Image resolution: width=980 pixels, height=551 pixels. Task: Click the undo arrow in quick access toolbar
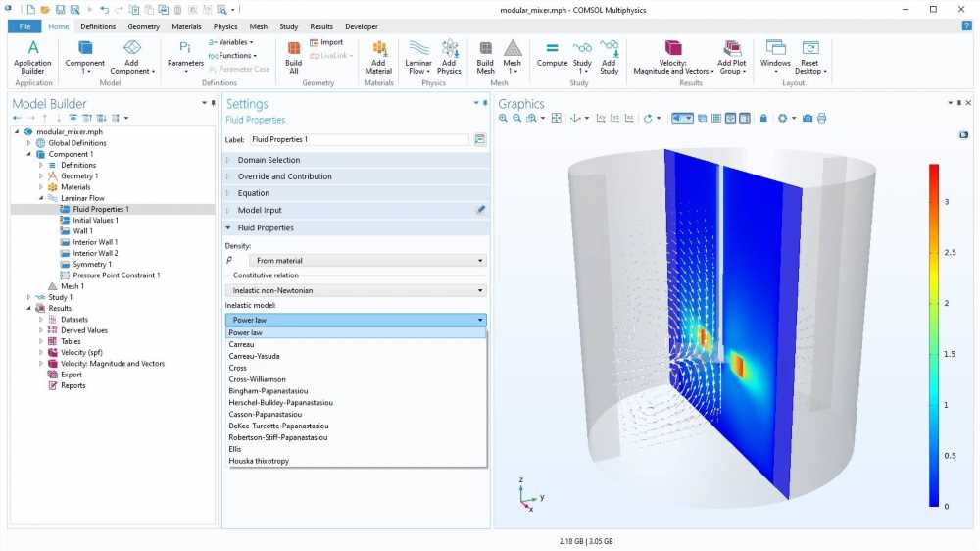(x=104, y=10)
